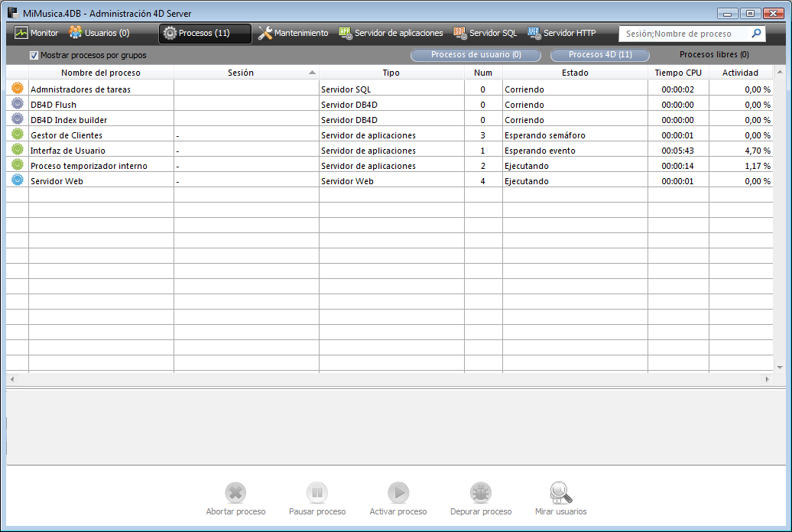Click the gear icon of DB4D Index builder
This screenshot has height=532, width=792.
pos(18,118)
